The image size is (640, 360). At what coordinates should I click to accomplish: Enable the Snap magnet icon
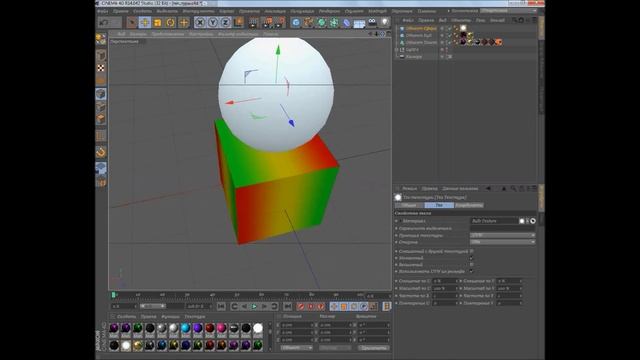(x=101, y=152)
